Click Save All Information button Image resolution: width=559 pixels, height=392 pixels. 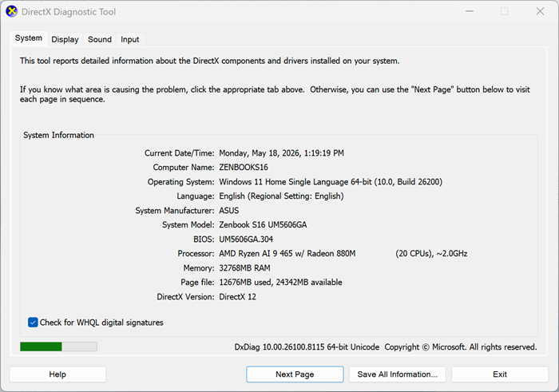[398, 374]
